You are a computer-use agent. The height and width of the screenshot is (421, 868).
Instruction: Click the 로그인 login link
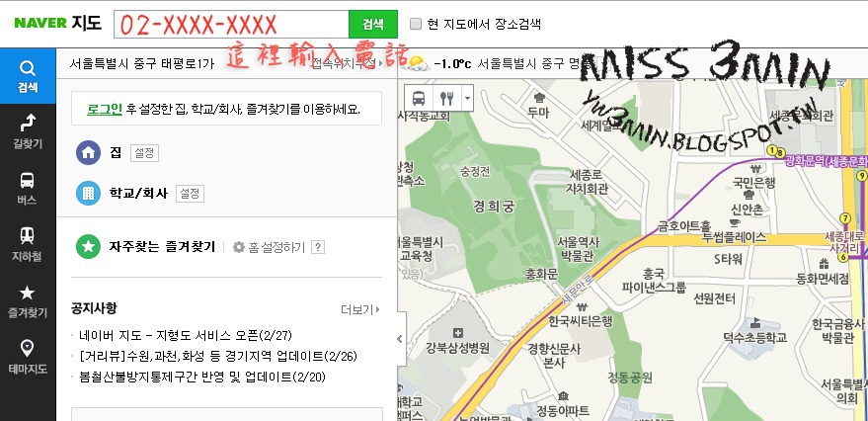(104, 109)
